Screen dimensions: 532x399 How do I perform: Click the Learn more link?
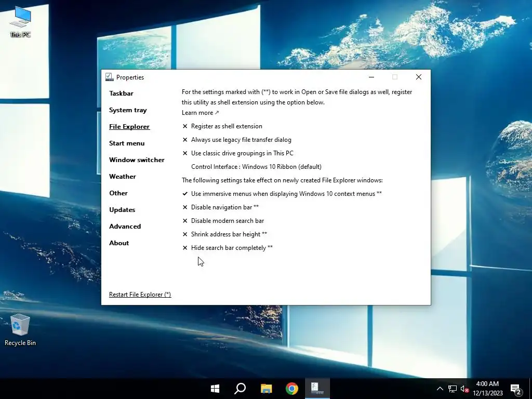pos(200,113)
